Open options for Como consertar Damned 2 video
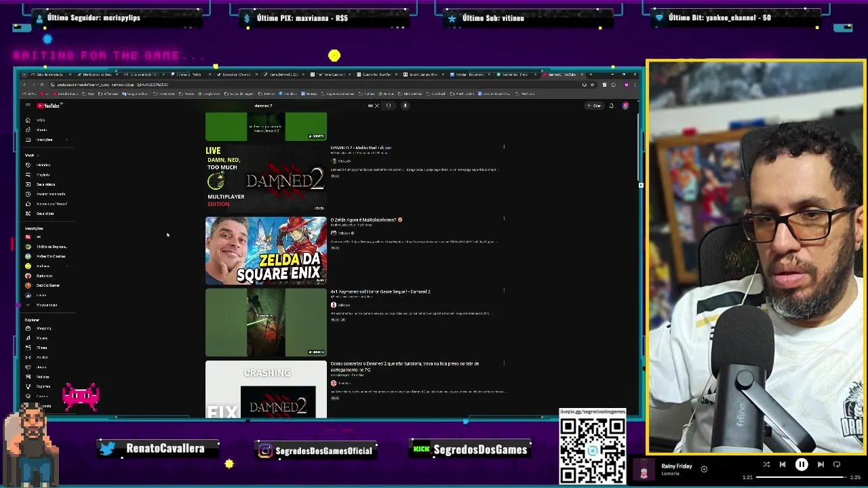Screen dimensions: 868x488 click(504, 363)
